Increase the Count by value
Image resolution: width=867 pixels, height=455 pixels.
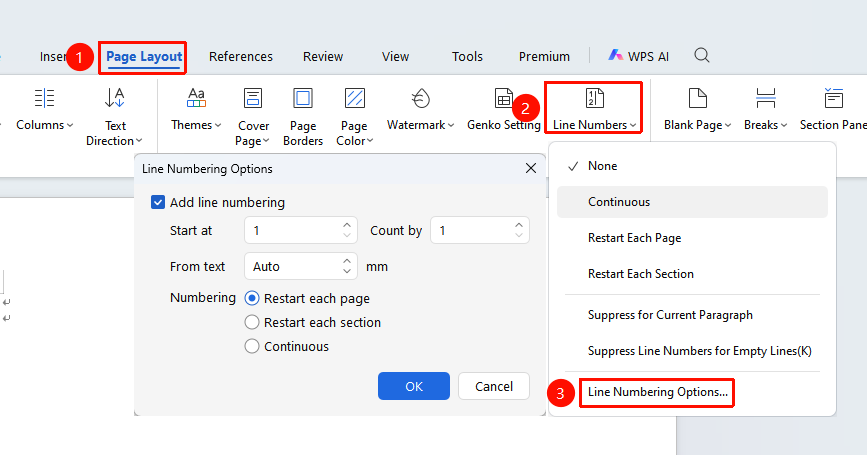click(x=519, y=225)
